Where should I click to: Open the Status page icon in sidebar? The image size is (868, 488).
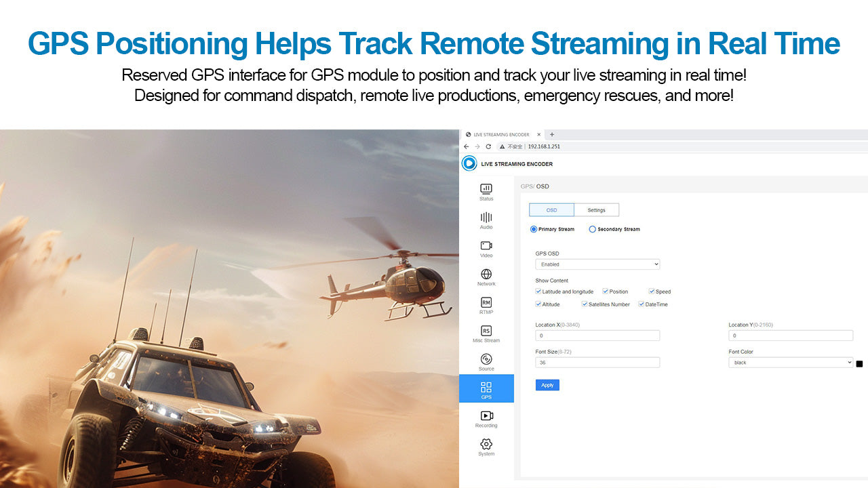click(486, 189)
